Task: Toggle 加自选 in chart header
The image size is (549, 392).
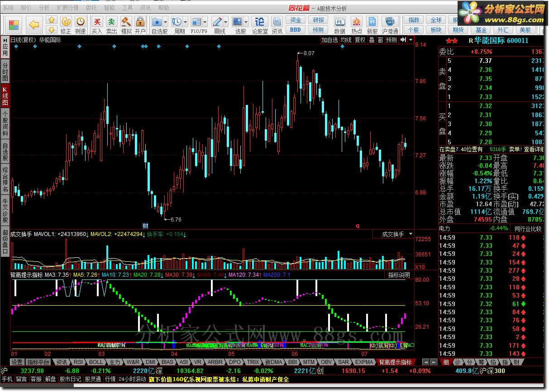Action: (330, 40)
